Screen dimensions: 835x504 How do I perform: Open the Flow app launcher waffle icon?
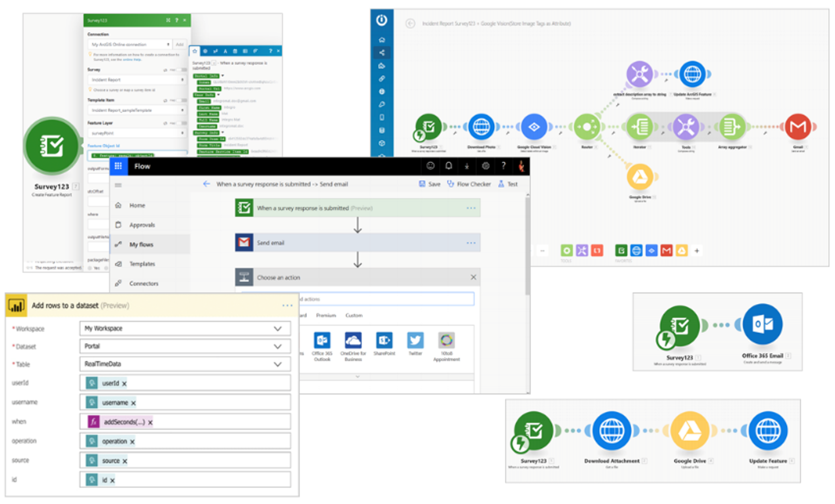point(118,166)
